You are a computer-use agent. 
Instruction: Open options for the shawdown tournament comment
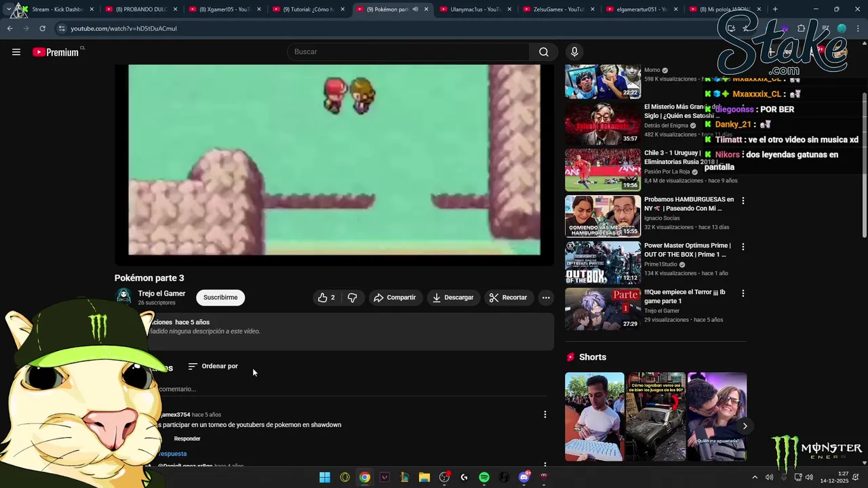point(545,414)
